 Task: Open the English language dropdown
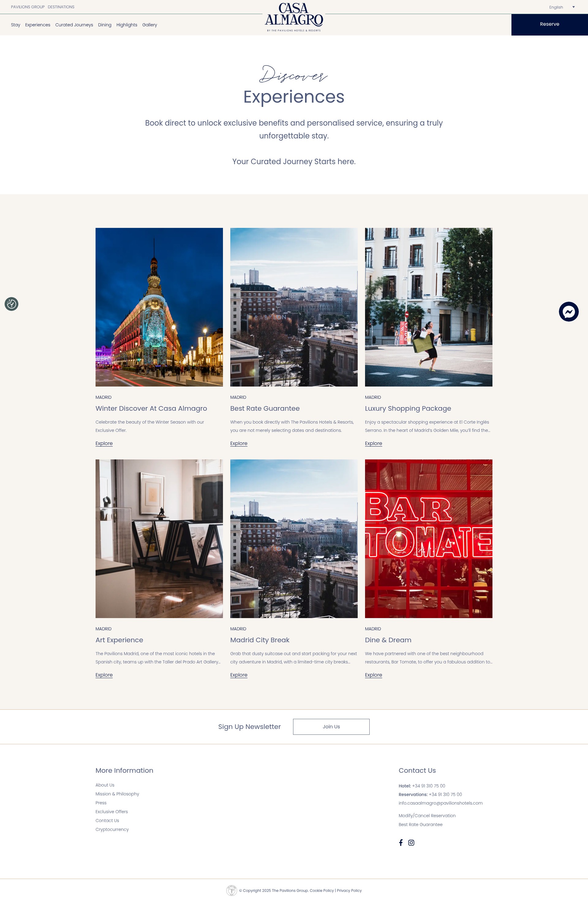(x=562, y=7)
